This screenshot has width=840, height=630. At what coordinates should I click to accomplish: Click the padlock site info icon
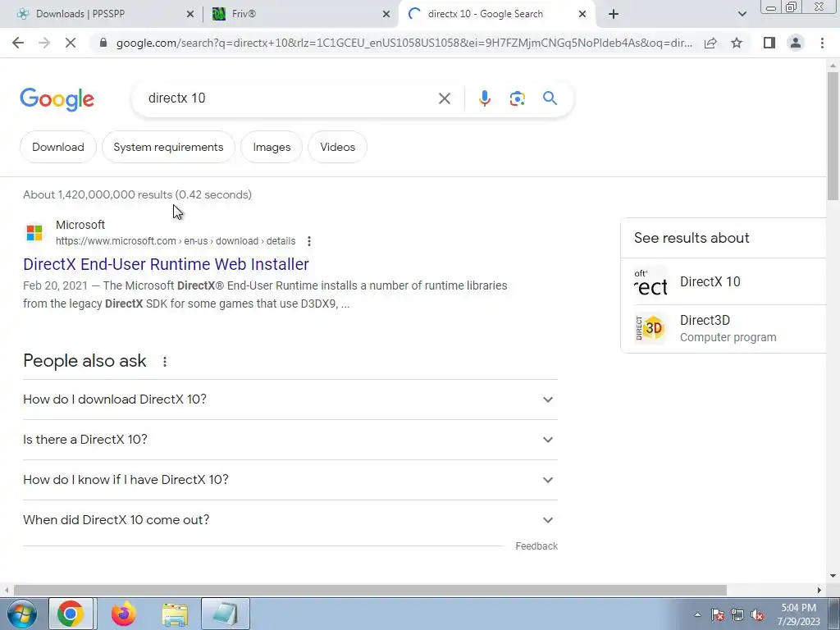[x=103, y=43]
